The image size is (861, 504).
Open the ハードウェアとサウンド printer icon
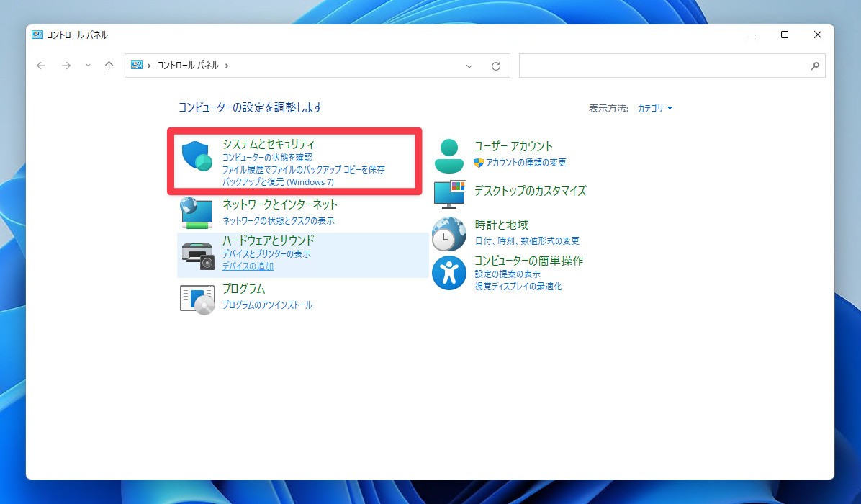click(197, 256)
